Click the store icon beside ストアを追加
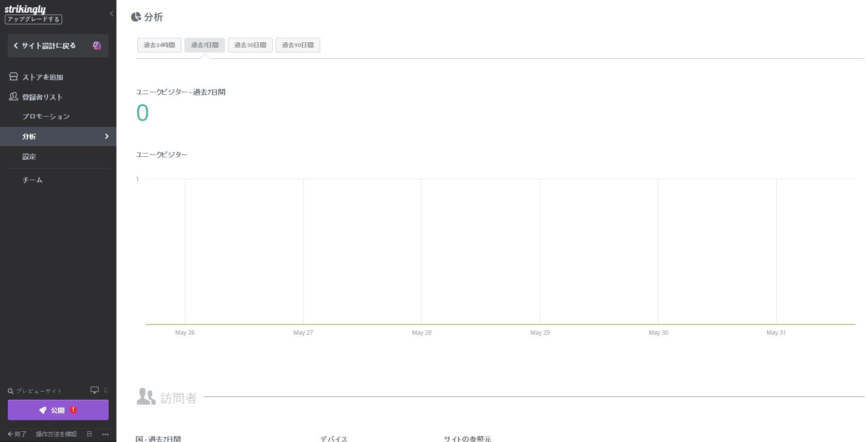This screenshot has width=868, height=442. click(x=14, y=77)
